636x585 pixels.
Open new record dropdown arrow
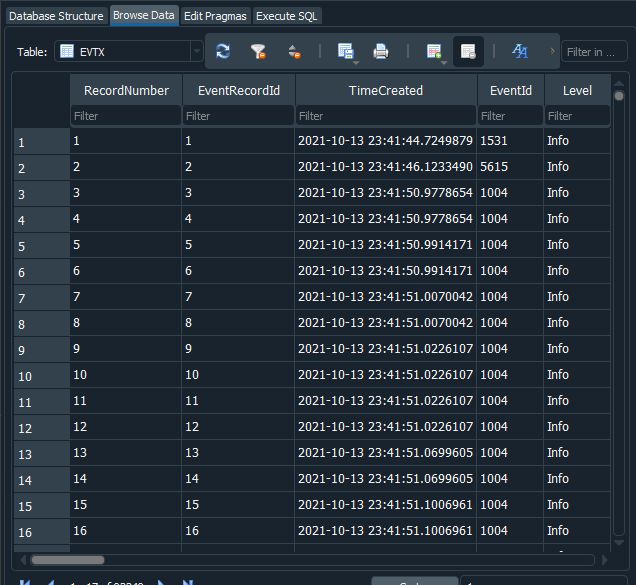[x=444, y=63]
